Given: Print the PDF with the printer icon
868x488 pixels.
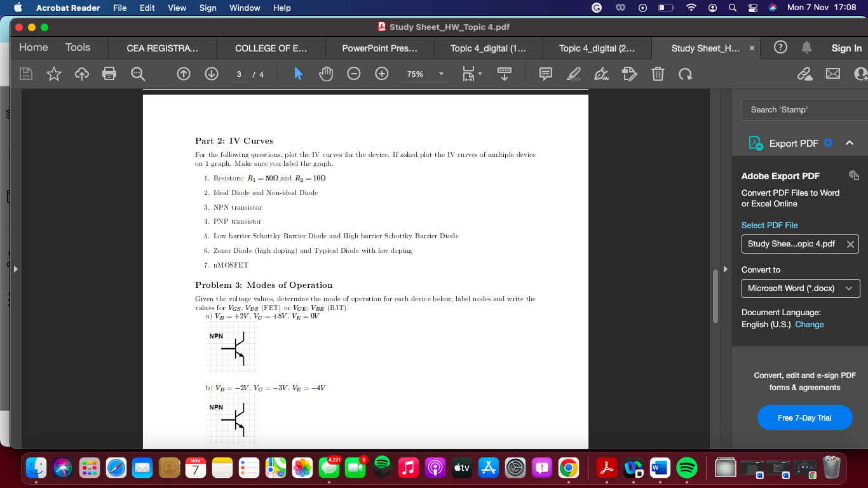Looking at the screenshot, I should (109, 74).
